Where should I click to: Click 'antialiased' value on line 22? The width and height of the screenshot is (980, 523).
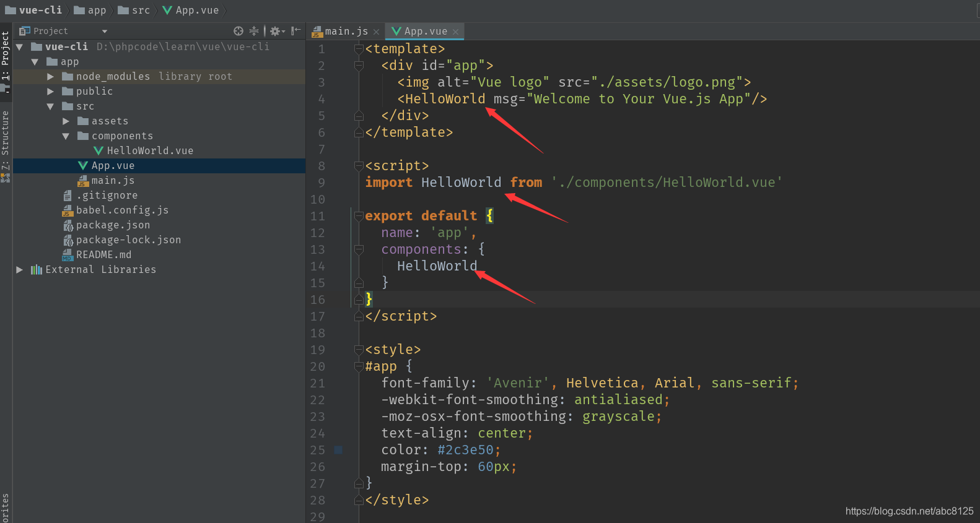618,400
